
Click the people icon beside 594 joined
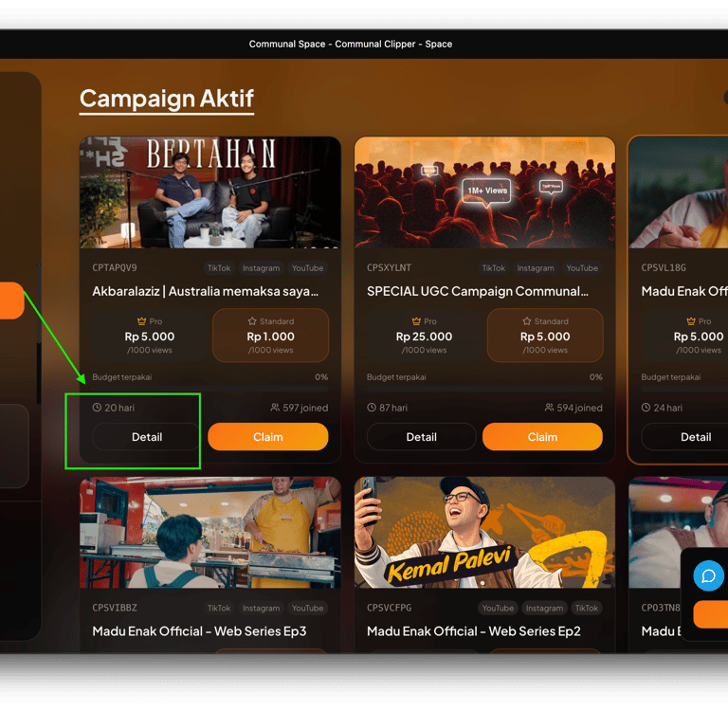pyautogui.click(x=549, y=408)
